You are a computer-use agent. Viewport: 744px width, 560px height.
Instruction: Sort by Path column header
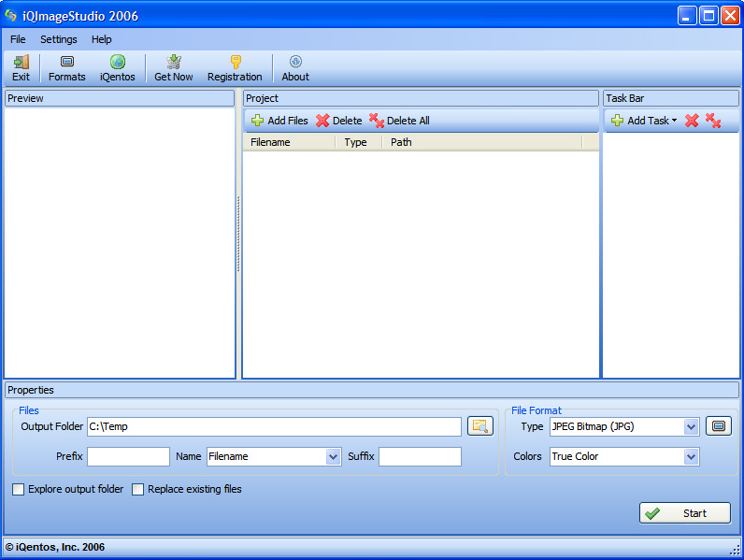coord(481,142)
